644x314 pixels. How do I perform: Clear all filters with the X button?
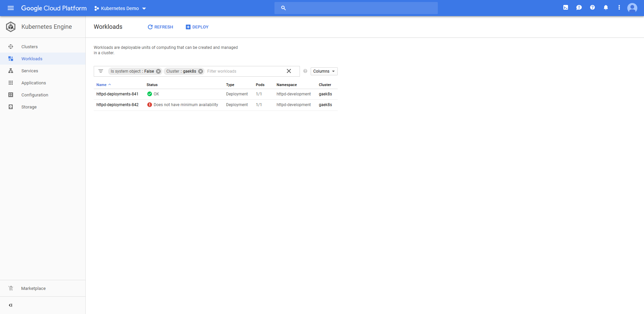pos(289,71)
